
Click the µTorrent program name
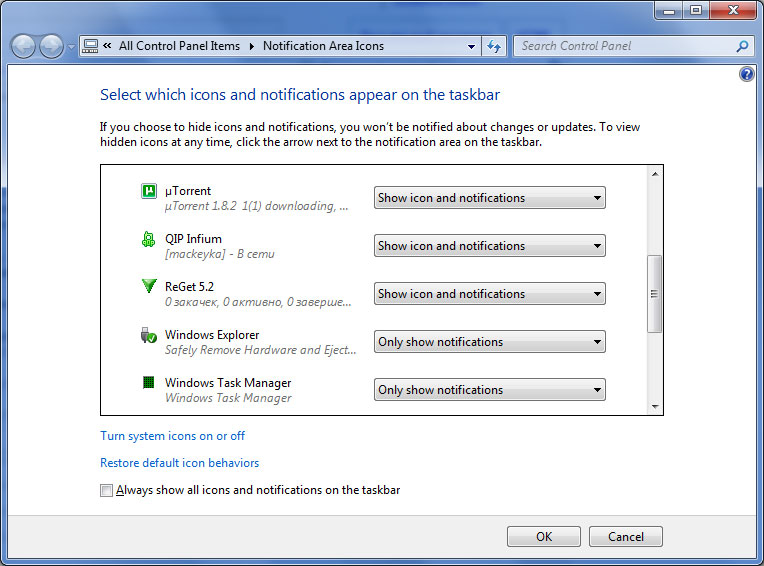[188, 191]
